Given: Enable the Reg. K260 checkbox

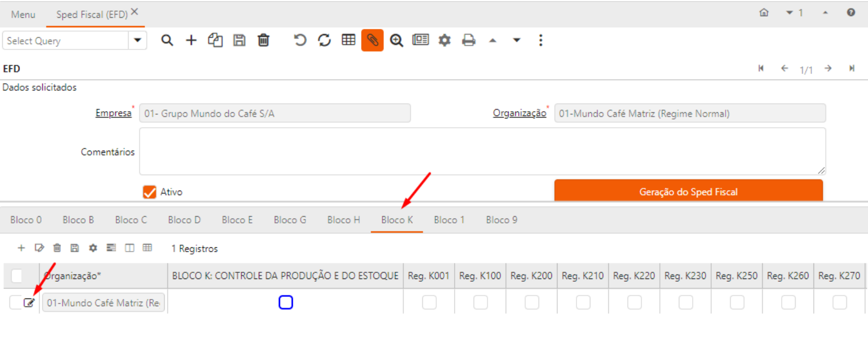Looking at the screenshot, I should tap(788, 302).
